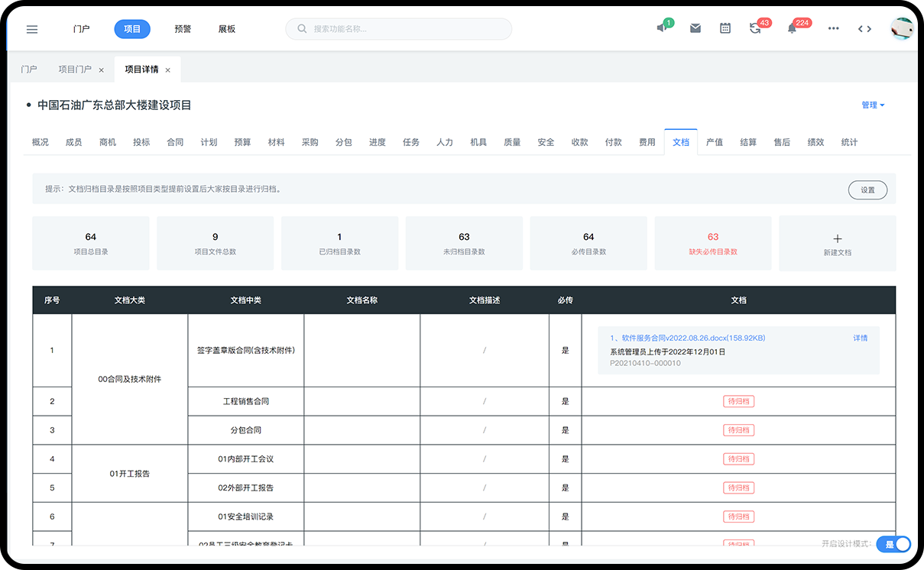The width and height of the screenshot is (924, 570).
Task: Switch to the 门户 top navigation
Action: pyautogui.click(x=82, y=29)
